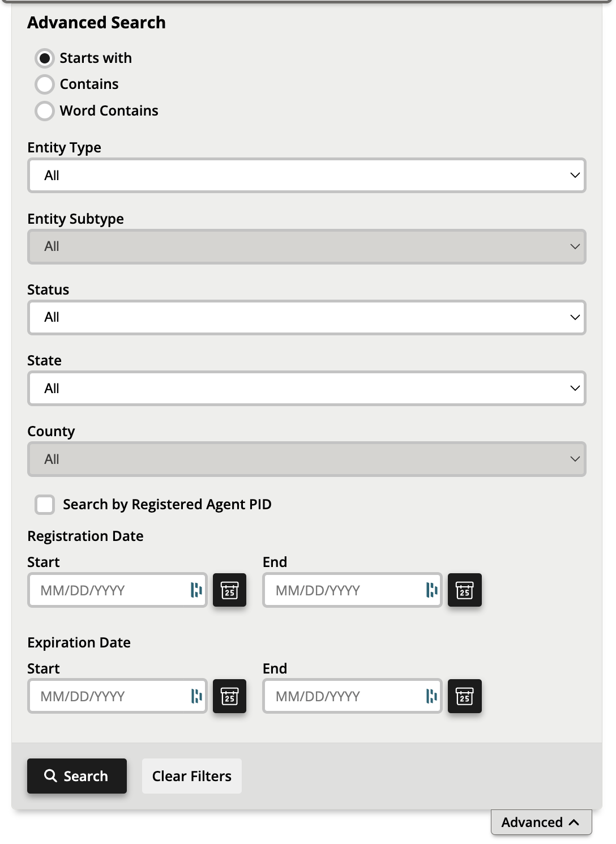Click autofill icon in Expiration Start field
This screenshot has width=616, height=844.
196,696
